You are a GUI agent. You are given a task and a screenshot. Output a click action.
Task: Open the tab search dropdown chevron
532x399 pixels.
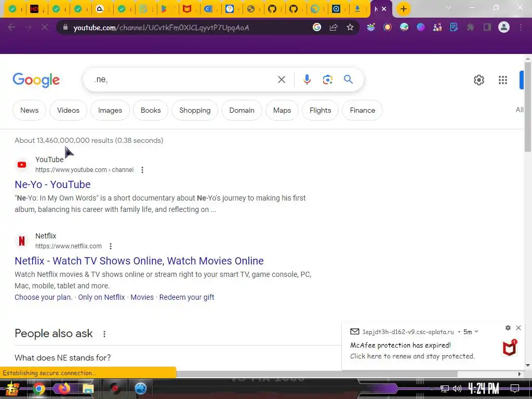pyautogui.click(x=448, y=7)
